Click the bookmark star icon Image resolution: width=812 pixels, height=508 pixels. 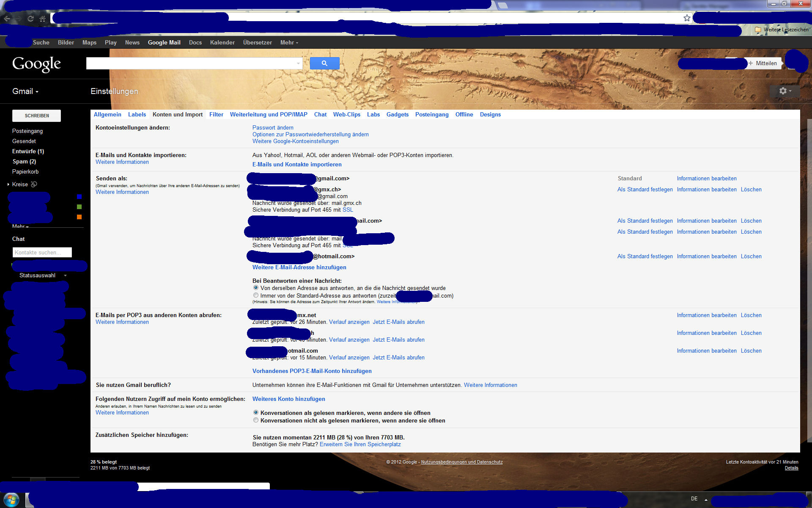tap(687, 18)
